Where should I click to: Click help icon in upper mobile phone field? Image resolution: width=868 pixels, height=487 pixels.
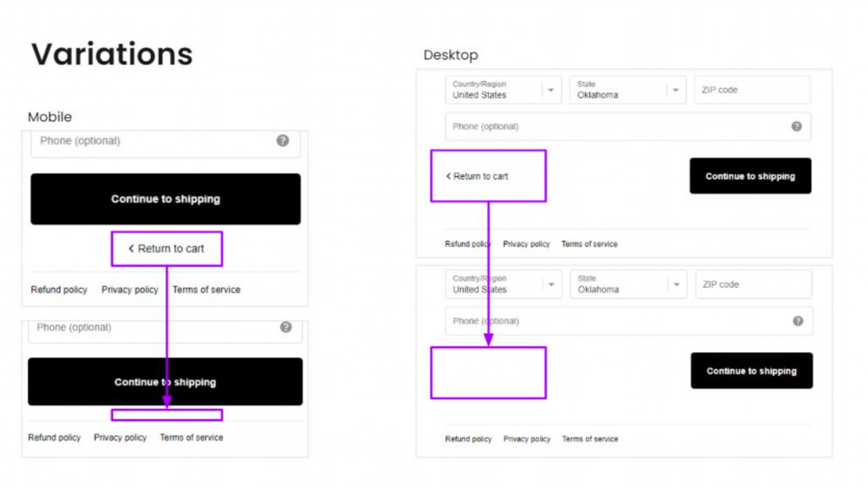coord(283,141)
